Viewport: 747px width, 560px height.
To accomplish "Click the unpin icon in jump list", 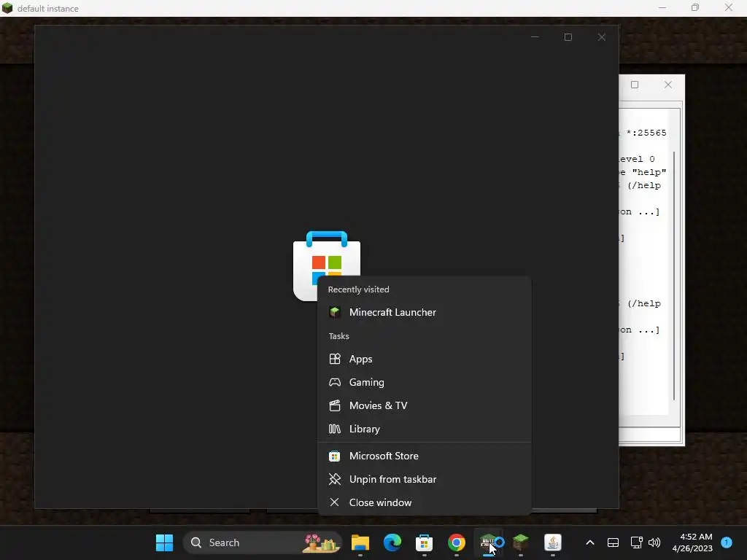I will click(335, 480).
